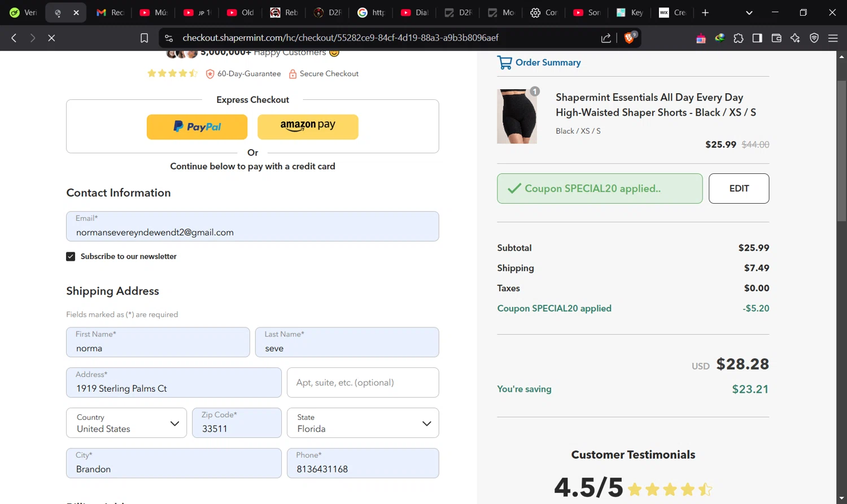The width and height of the screenshot is (847, 504).
Task: Pay with the PayPal button
Action: (x=197, y=127)
